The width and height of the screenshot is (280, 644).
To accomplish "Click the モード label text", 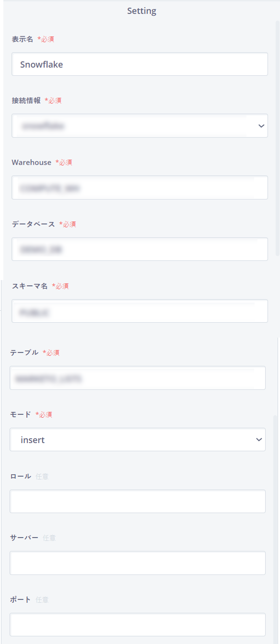I will [20, 415].
